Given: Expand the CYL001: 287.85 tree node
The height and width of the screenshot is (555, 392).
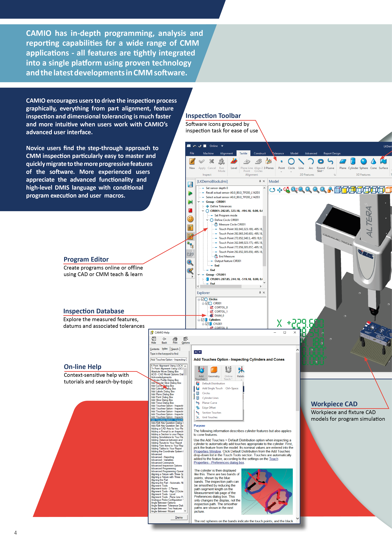Looking at the screenshot, I should click(203, 279).
